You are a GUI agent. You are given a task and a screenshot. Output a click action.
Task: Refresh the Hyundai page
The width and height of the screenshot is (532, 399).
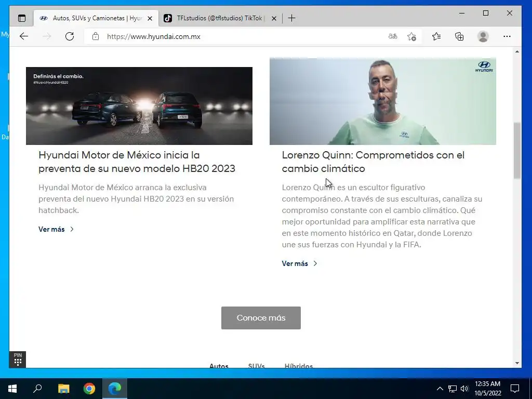(x=70, y=36)
